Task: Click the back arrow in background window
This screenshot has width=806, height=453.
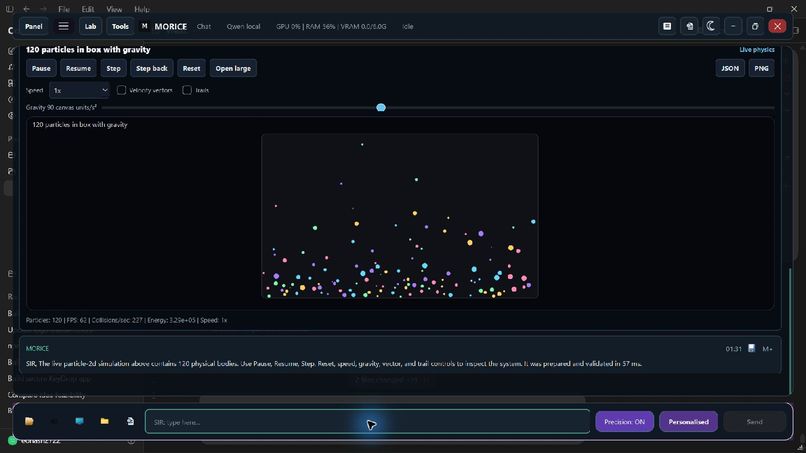Action: click(x=26, y=9)
